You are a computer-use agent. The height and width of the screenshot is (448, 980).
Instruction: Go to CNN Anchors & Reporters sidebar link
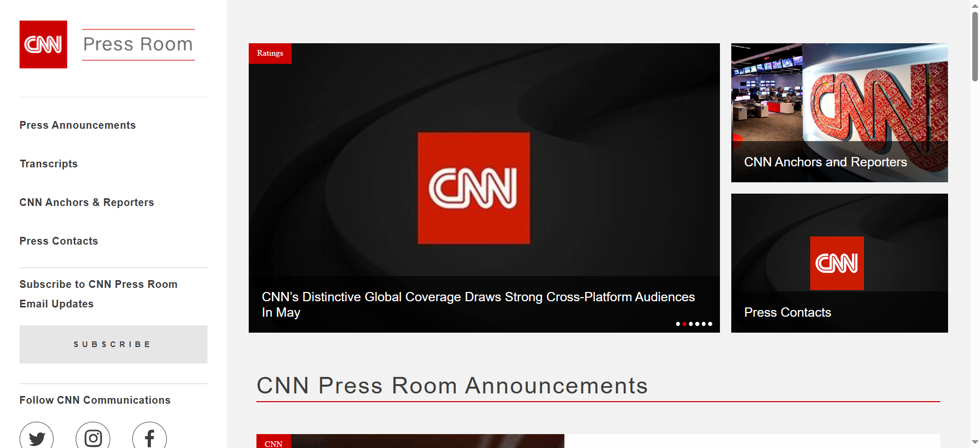coord(87,202)
